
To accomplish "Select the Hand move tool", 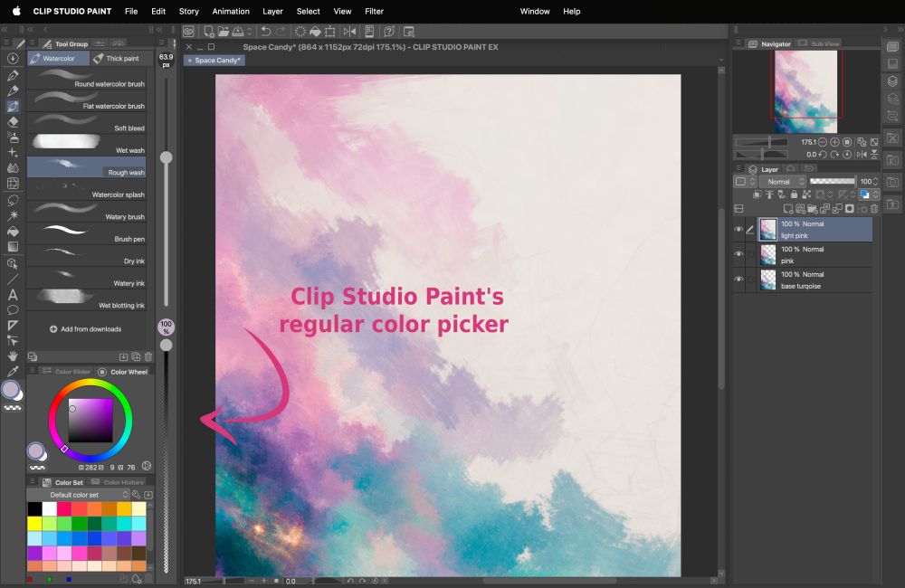I will [x=13, y=356].
